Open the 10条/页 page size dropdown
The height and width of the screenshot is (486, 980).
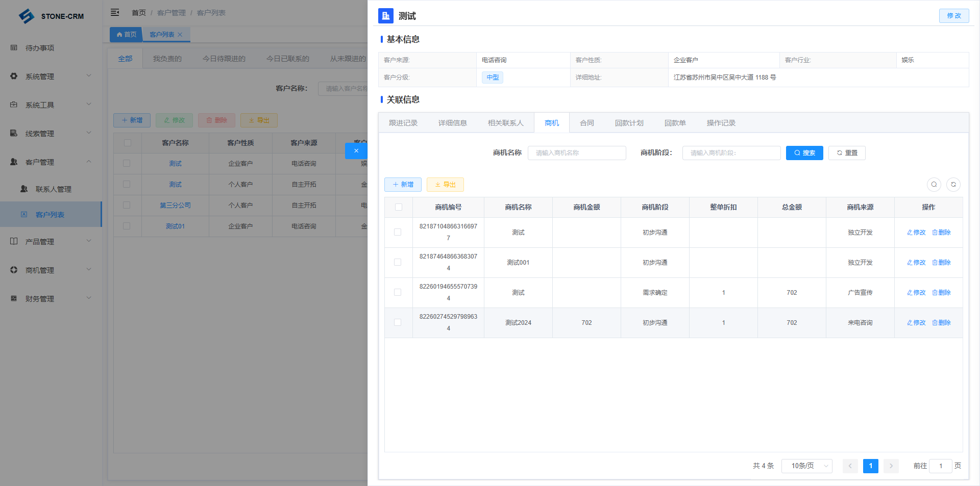coord(807,466)
